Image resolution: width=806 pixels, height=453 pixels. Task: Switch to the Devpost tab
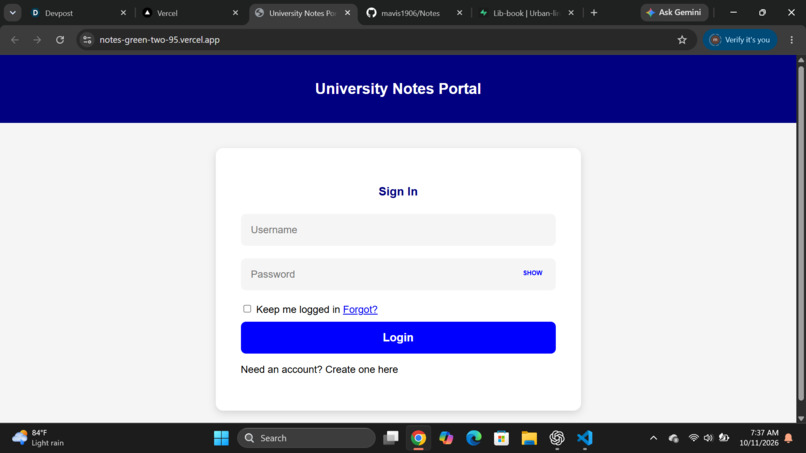pyautogui.click(x=78, y=13)
